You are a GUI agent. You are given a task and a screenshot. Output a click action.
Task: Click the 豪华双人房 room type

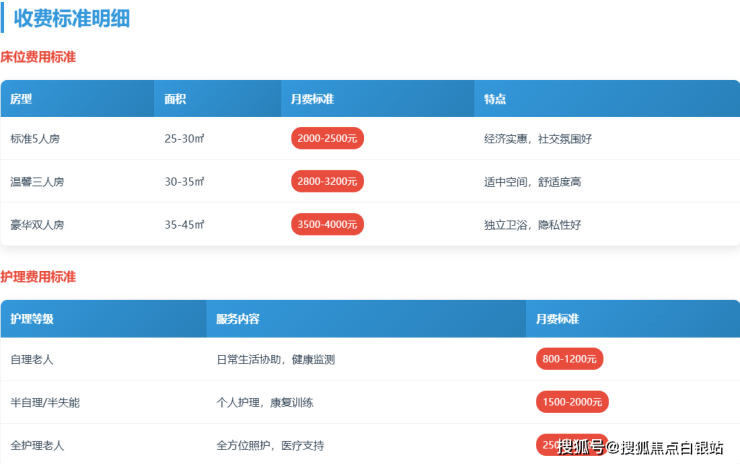coord(37,225)
